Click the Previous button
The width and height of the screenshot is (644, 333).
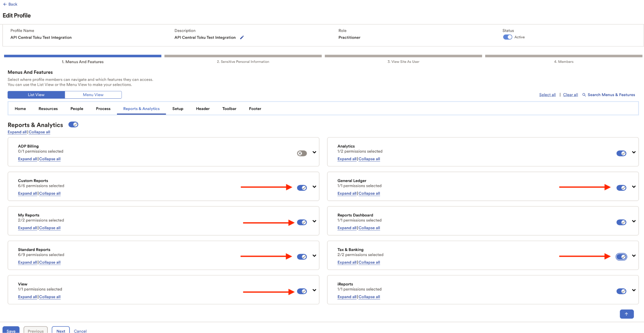point(36,330)
